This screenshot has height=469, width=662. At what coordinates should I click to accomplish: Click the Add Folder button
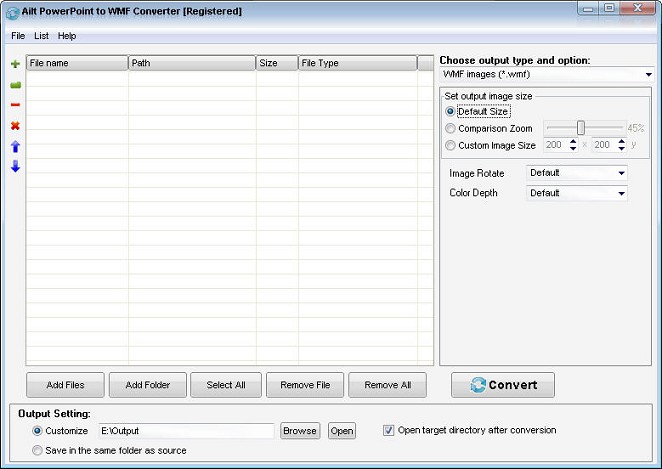click(148, 385)
